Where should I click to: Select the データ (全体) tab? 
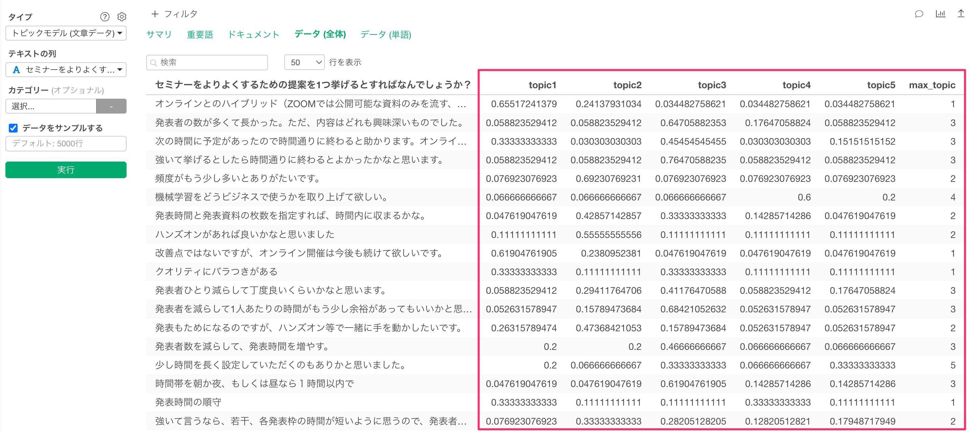click(x=320, y=34)
